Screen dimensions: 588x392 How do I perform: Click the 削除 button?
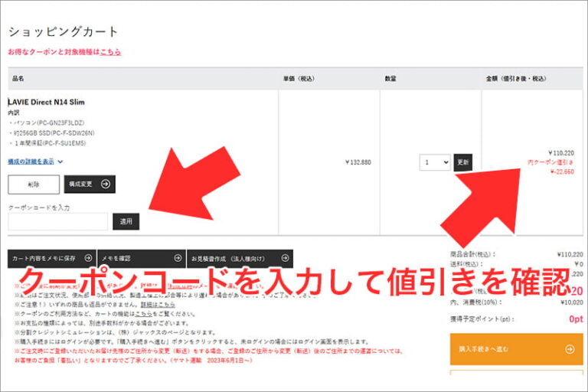[34, 185]
